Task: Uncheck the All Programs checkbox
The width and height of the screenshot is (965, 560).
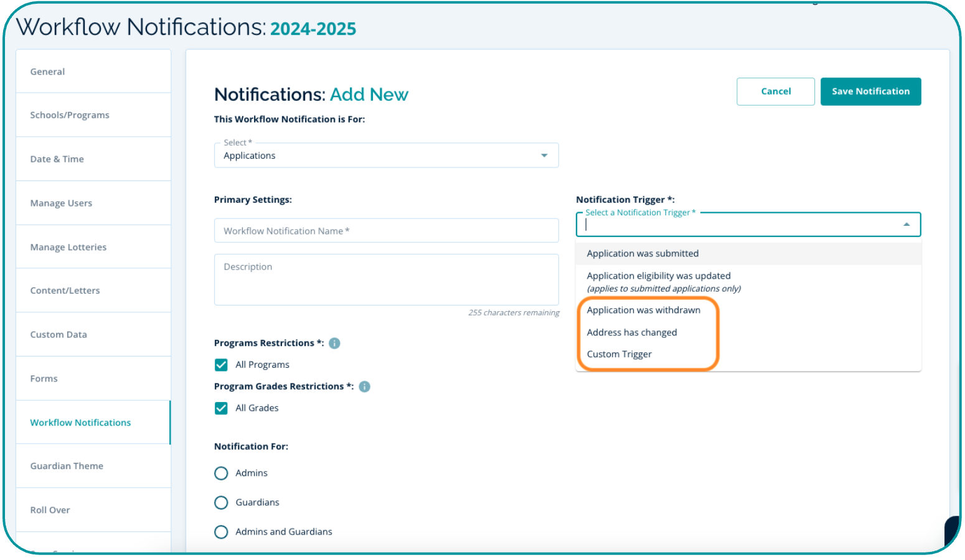Action: coord(221,365)
